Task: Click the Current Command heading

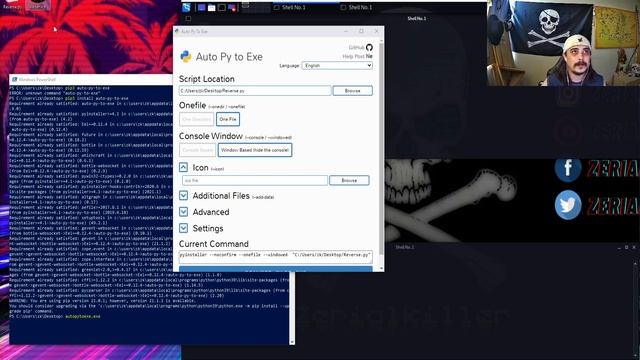Action: click(213, 244)
